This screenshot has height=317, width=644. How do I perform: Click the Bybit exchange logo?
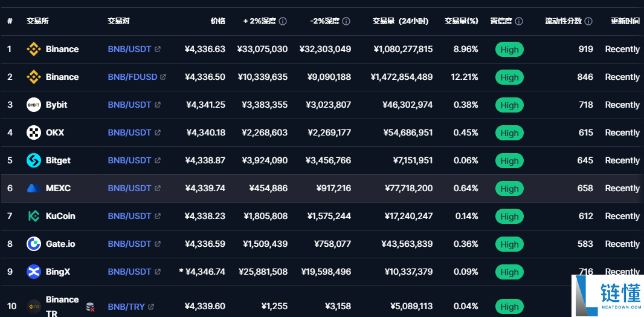34,105
